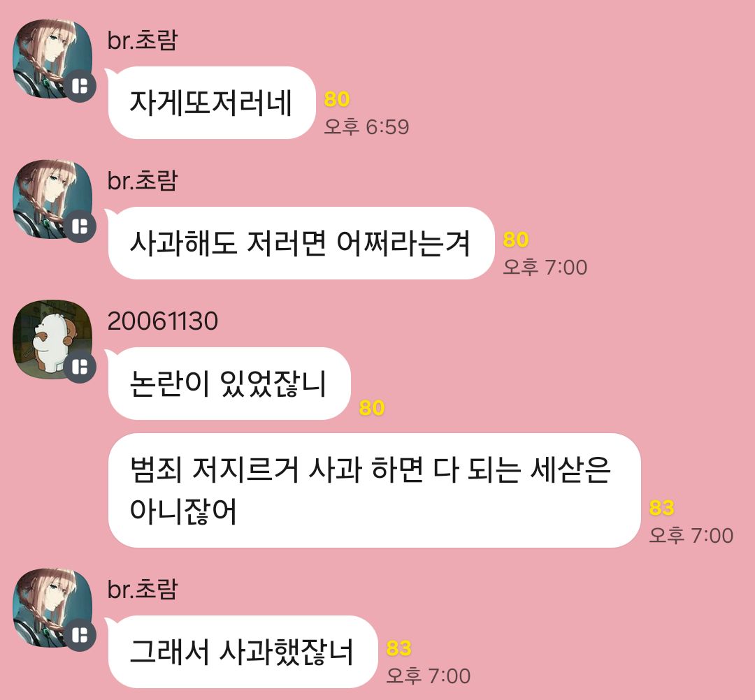Tap open-chat badge on avatar beside '자게또저러네'
This screenshot has width=755, height=700.
click(x=80, y=86)
